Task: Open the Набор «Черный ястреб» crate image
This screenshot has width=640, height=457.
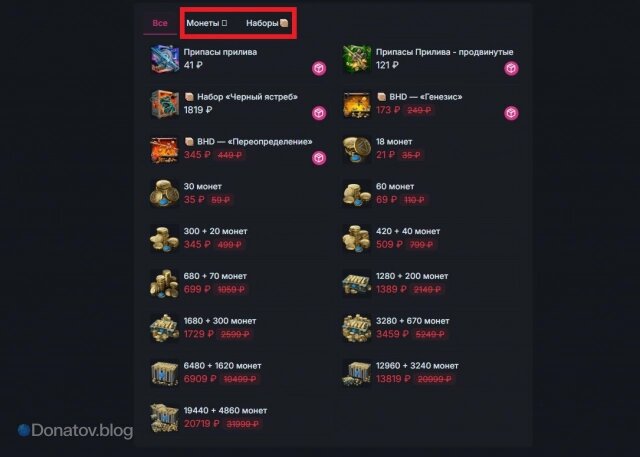Action: coord(164,104)
